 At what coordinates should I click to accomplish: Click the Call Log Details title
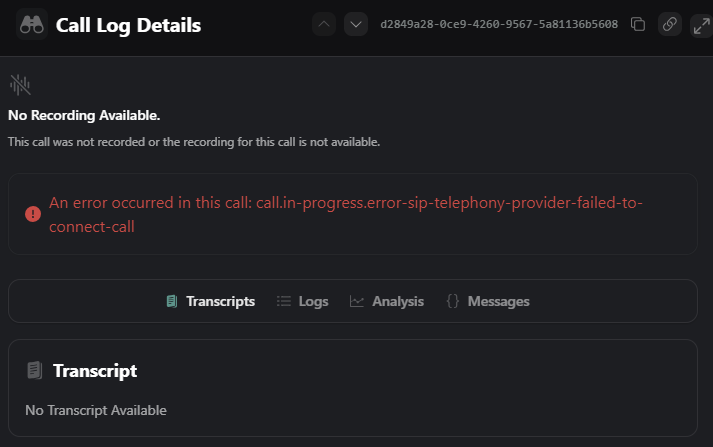point(128,25)
